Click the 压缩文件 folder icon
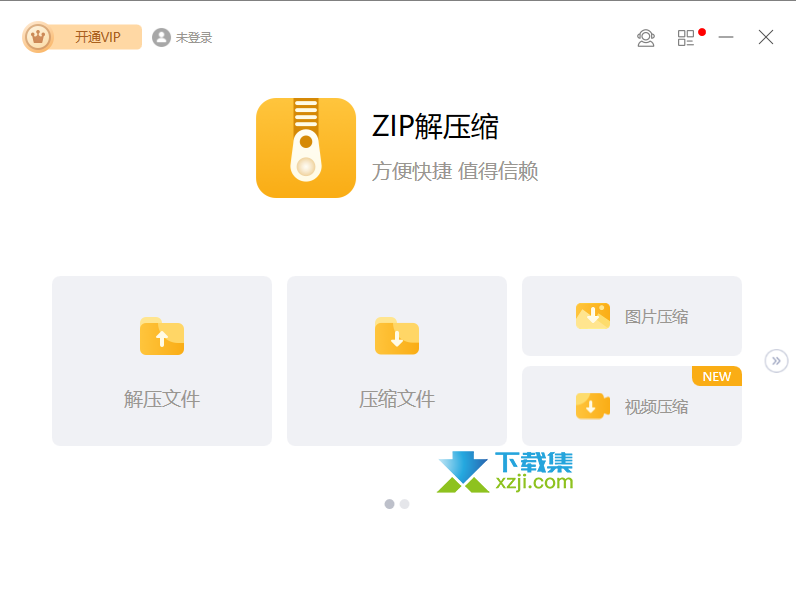 click(397, 336)
